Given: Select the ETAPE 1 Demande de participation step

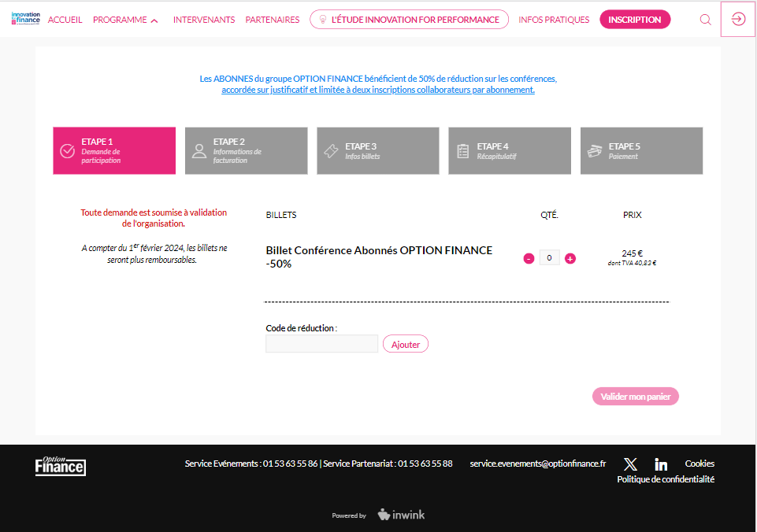Looking at the screenshot, I should pos(114,150).
